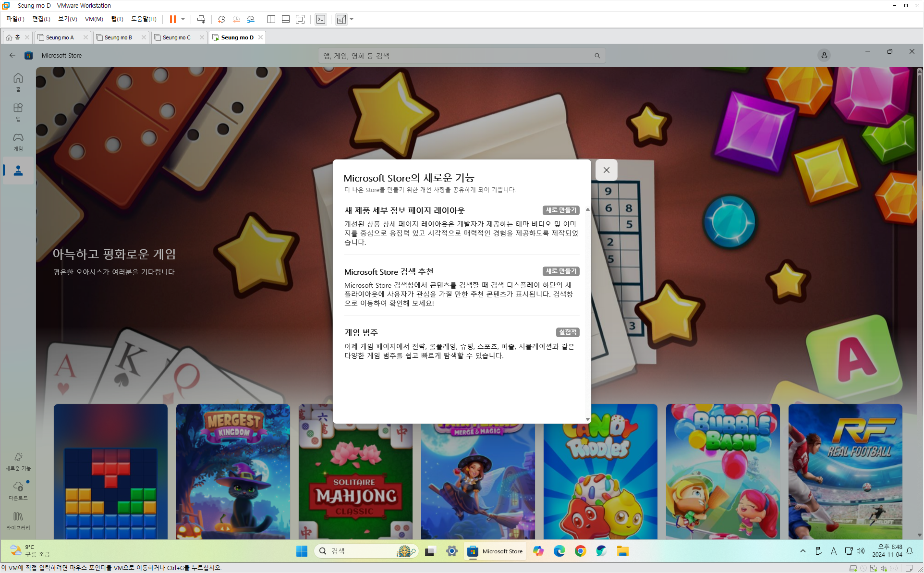Expand the power options dropdown arrow
The height and width of the screenshot is (573, 924).
pos(183,19)
